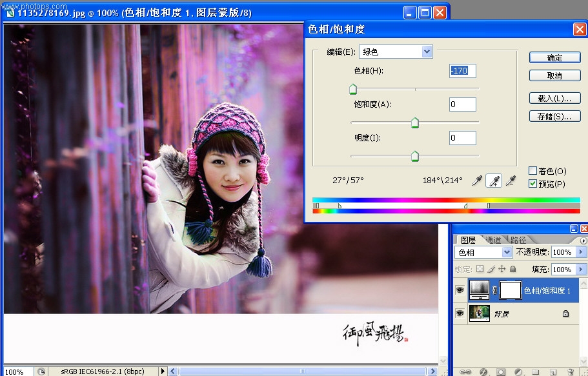
Task: Click the horizontal scrollbar right arrow
Action: click(432, 371)
